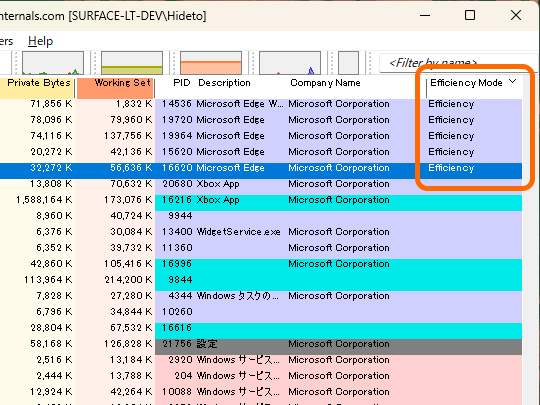This screenshot has width=540, height=405.
Task: Click the small empty graph box
Action: (349, 63)
